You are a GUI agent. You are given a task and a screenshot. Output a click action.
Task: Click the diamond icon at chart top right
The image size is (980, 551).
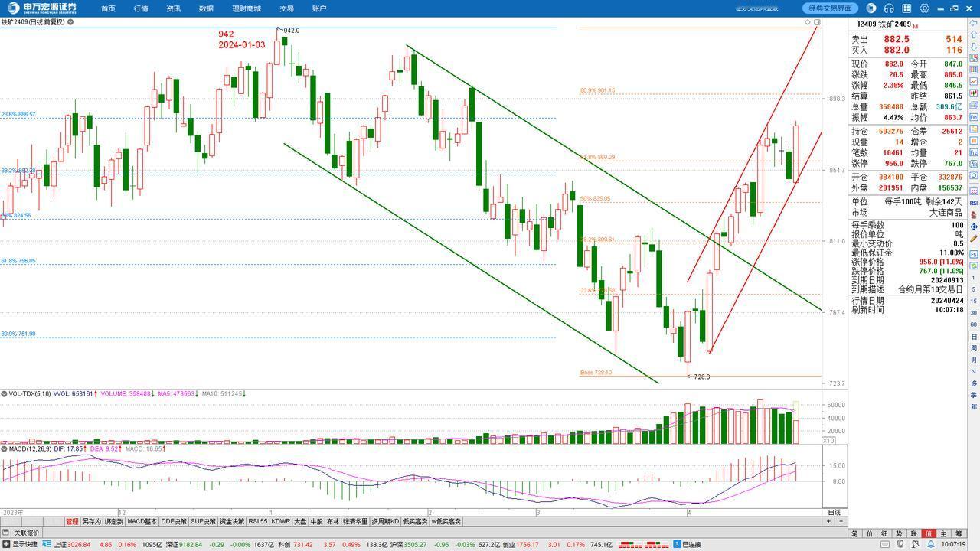[808, 22]
